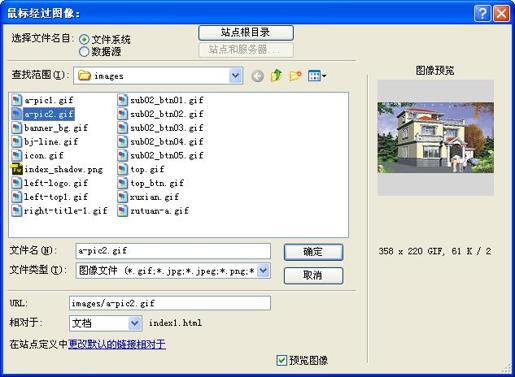Click the 站点和服务器 button
This screenshot has height=377, width=515.
coord(246,50)
